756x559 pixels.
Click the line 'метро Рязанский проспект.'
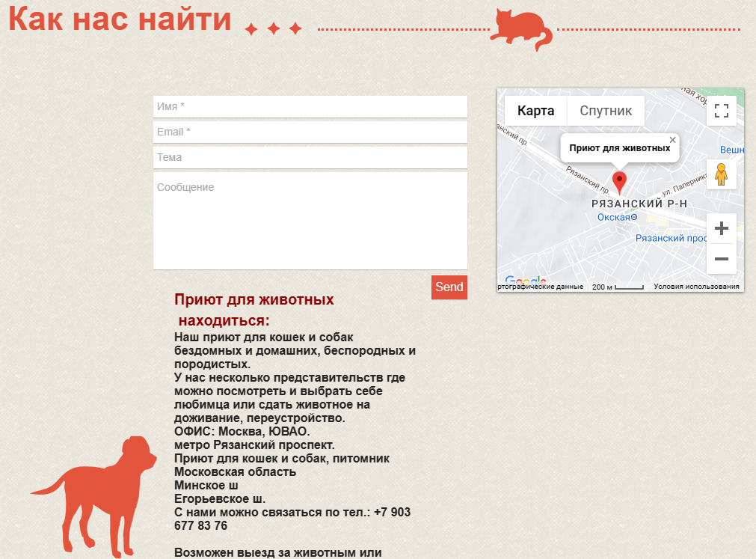tap(254, 445)
